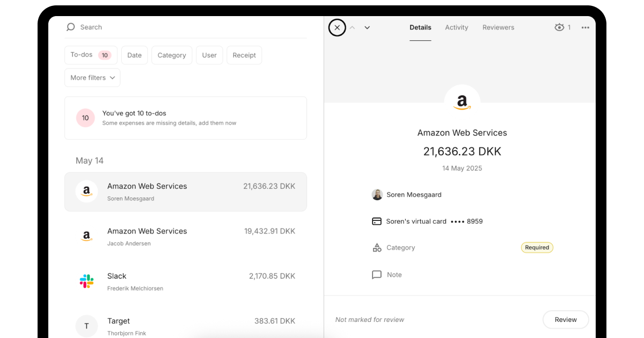Click the search magnifier icon
The image size is (644, 338).
(70, 27)
